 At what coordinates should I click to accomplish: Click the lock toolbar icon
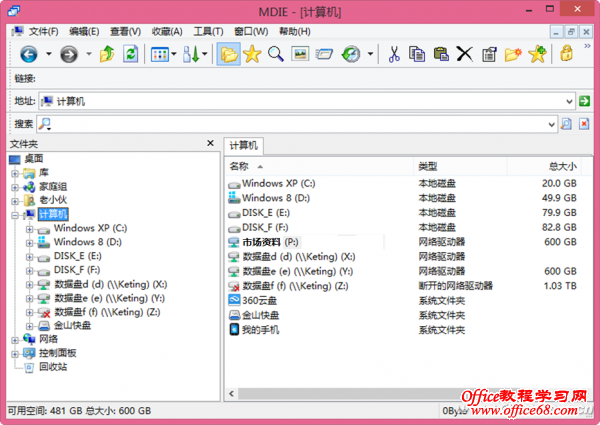tap(567, 53)
